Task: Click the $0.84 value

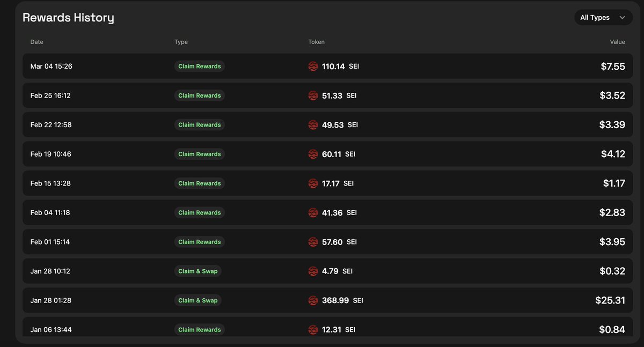Action: pyautogui.click(x=612, y=330)
